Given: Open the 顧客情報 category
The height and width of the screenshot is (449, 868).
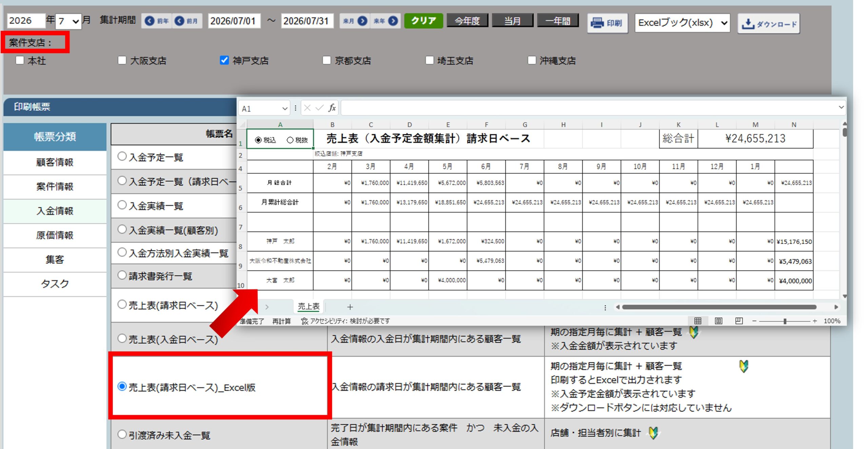Looking at the screenshot, I should click(x=55, y=162).
